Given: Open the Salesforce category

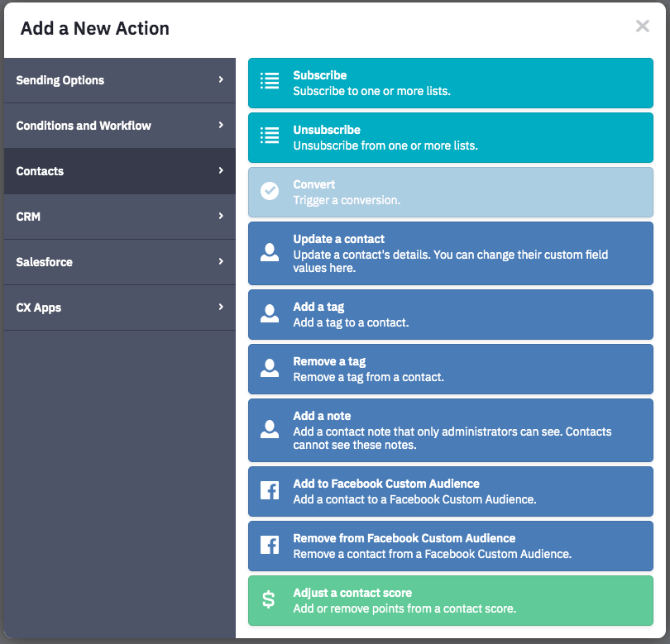Looking at the screenshot, I should [120, 262].
